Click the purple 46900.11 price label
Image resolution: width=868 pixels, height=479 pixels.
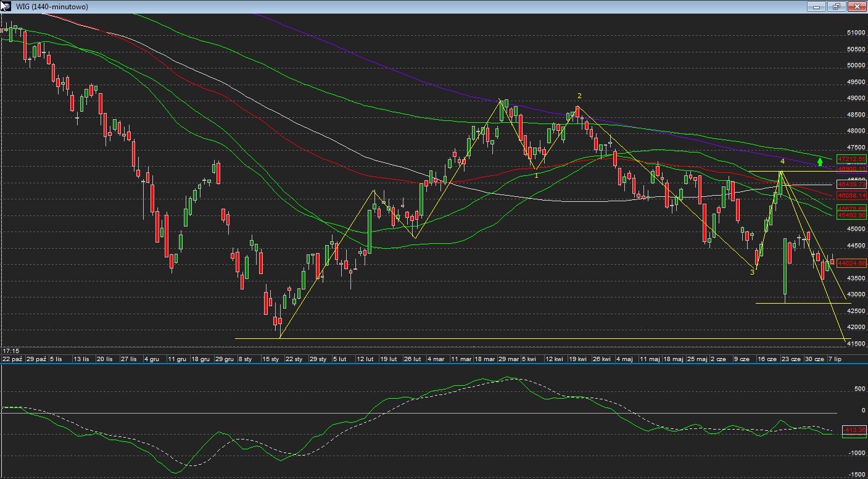coord(851,168)
